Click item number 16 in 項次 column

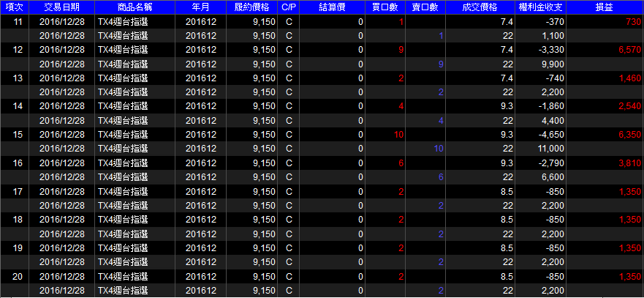click(x=18, y=163)
